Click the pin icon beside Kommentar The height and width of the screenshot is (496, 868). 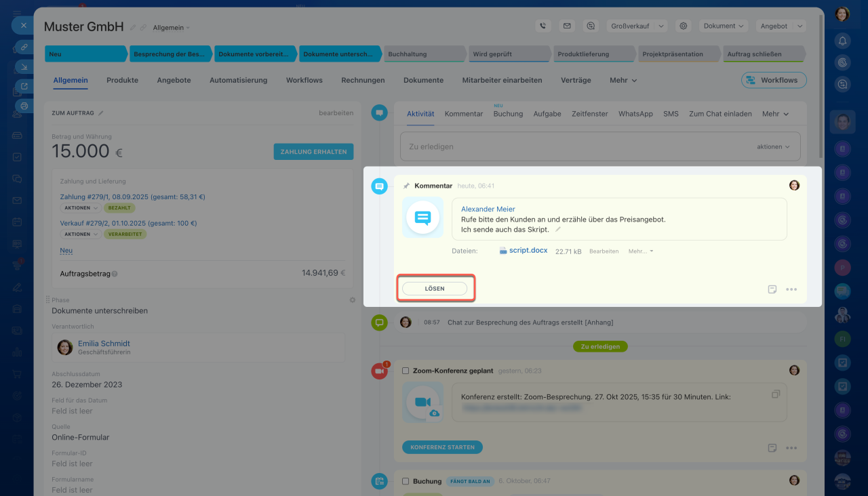tap(406, 186)
